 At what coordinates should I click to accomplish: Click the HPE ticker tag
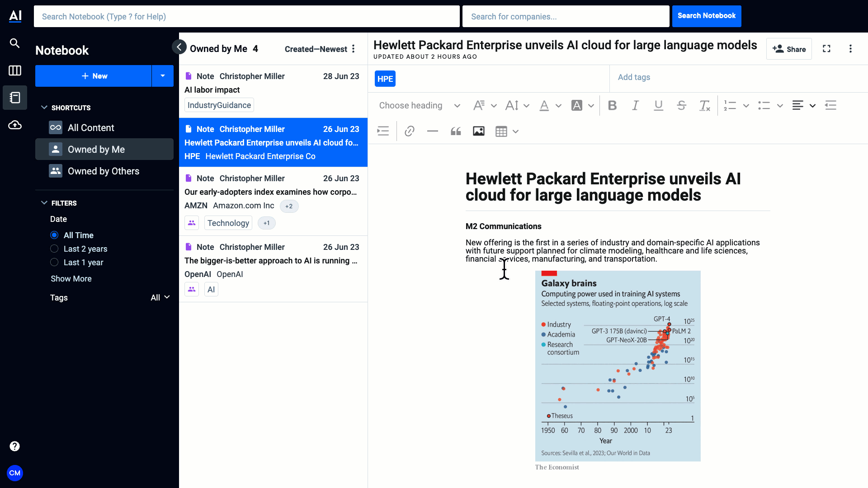tap(385, 79)
